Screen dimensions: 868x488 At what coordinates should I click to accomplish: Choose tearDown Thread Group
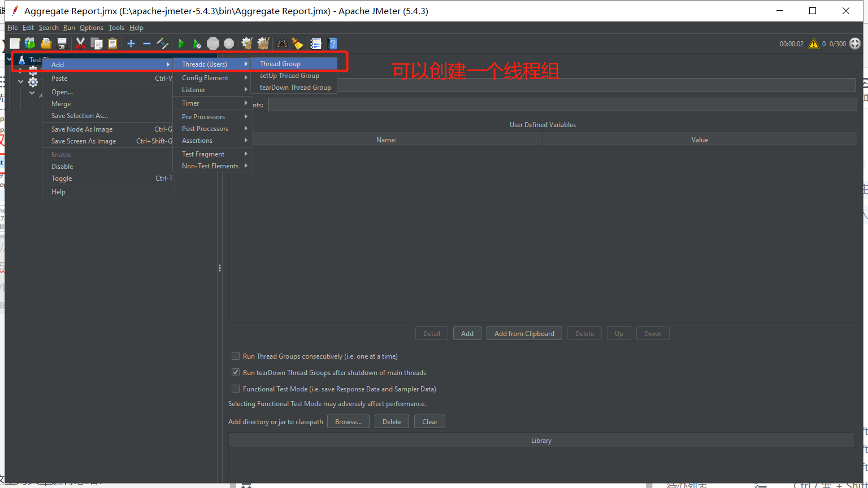tap(294, 88)
